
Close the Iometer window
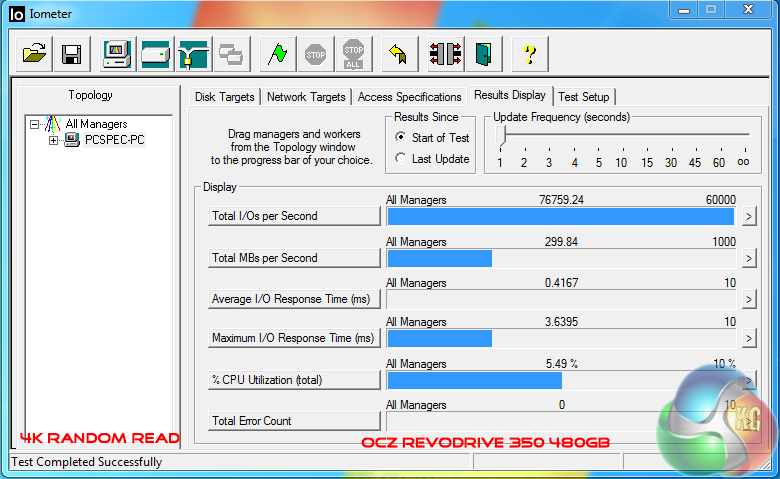[749, 10]
